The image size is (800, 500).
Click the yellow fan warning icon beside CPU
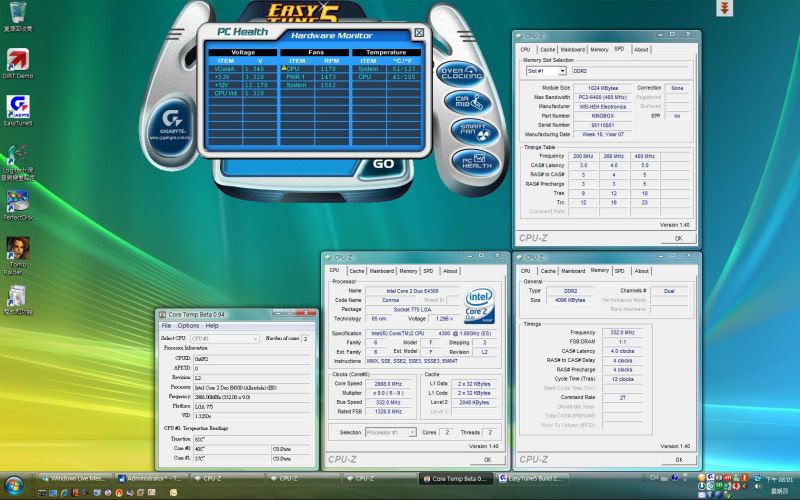click(x=284, y=68)
